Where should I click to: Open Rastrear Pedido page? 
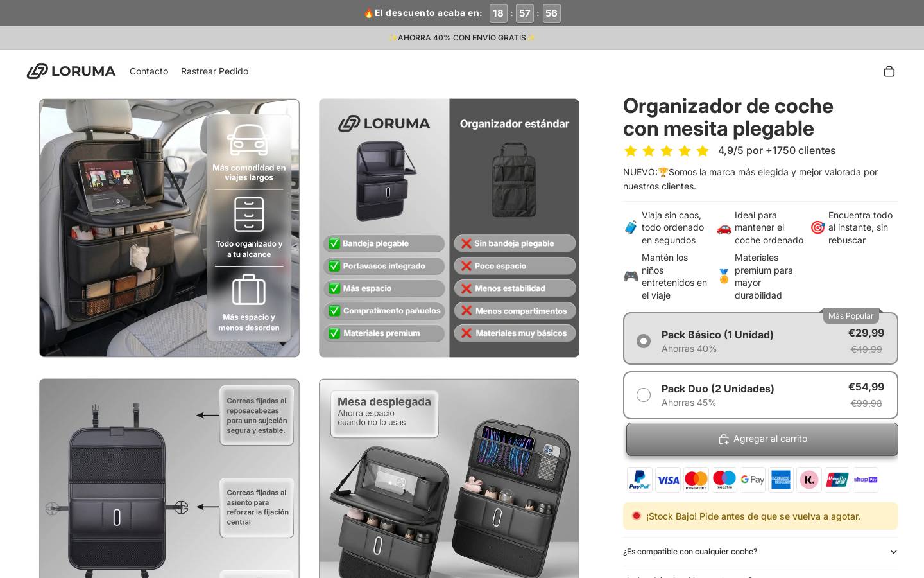[x=214, y=71]
